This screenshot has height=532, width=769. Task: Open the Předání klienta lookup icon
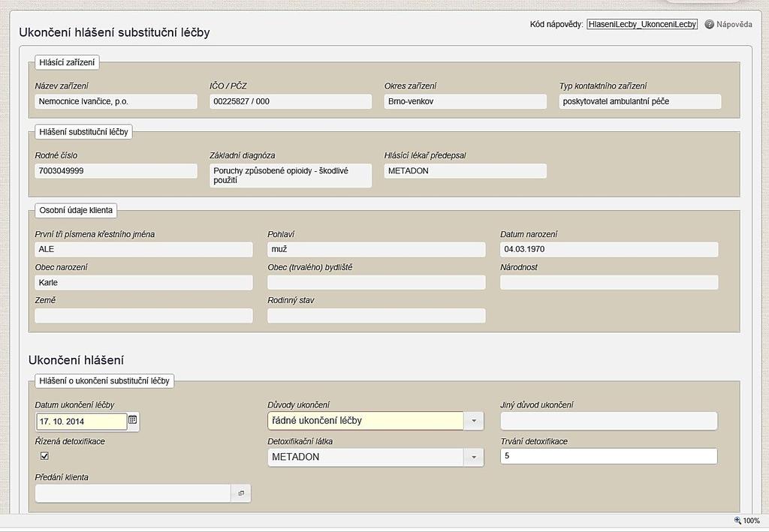[241, 493]
